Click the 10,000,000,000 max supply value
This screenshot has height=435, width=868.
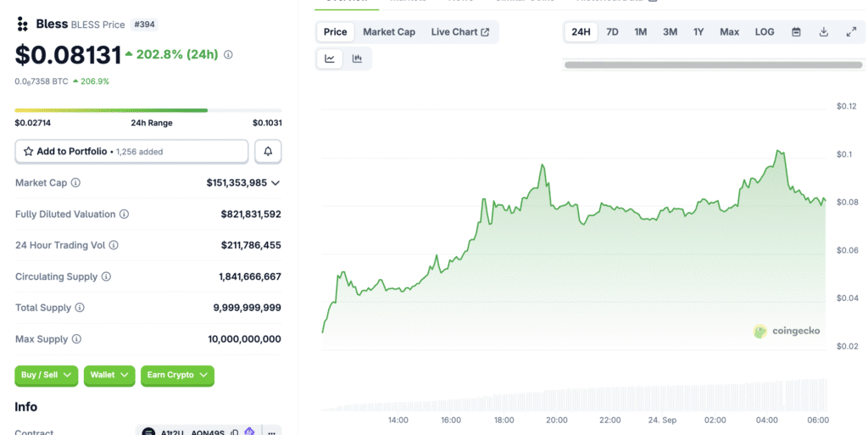245,339
